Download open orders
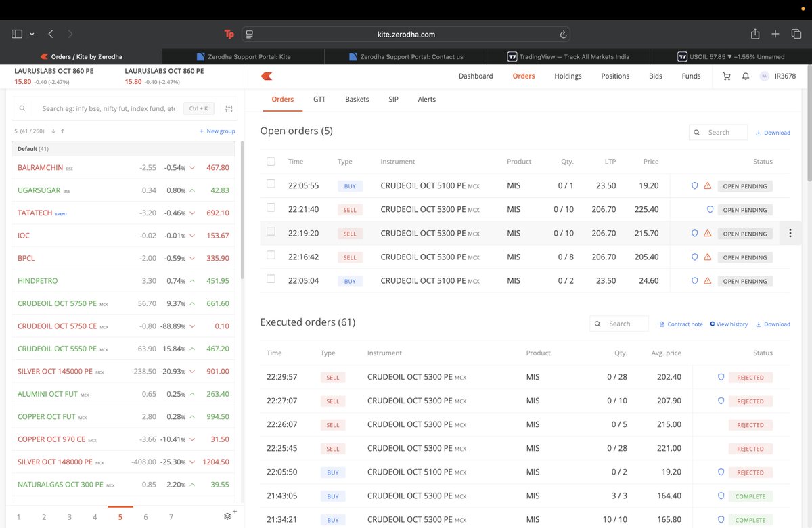The image size is (812, 528). point(773,133)
